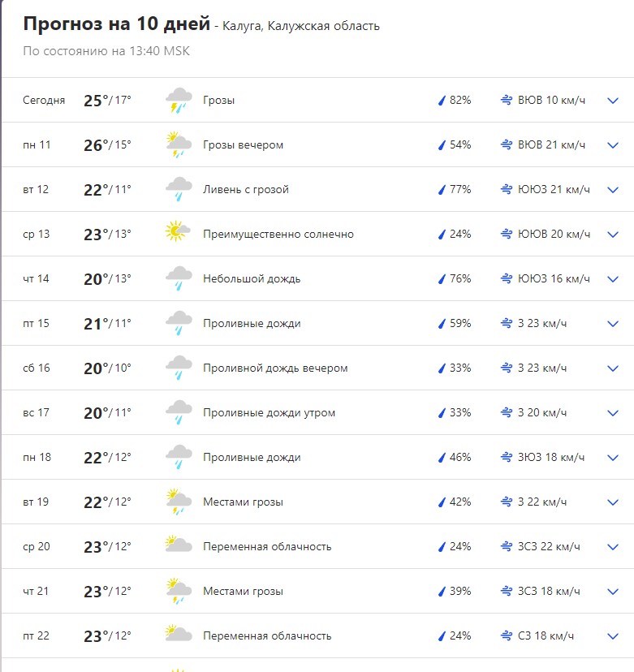The width and height of the screenshot is (634, 672).
Task: Expand the вс 17 day details
Action: (613, 413)
